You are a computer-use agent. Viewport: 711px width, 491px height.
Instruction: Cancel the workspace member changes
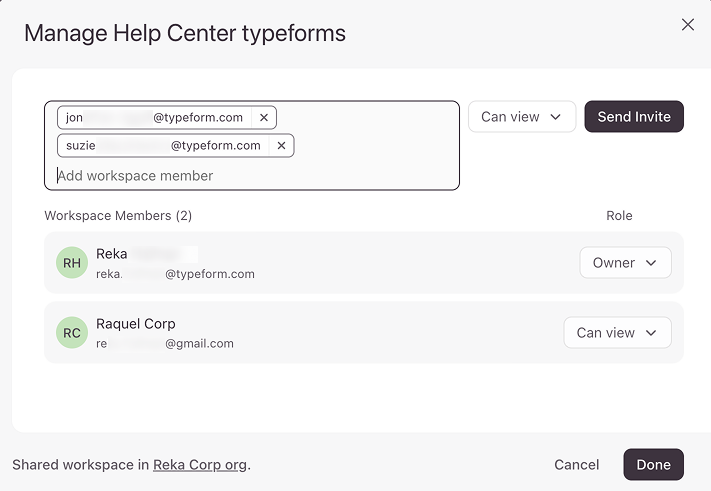[x=576, y=465]
